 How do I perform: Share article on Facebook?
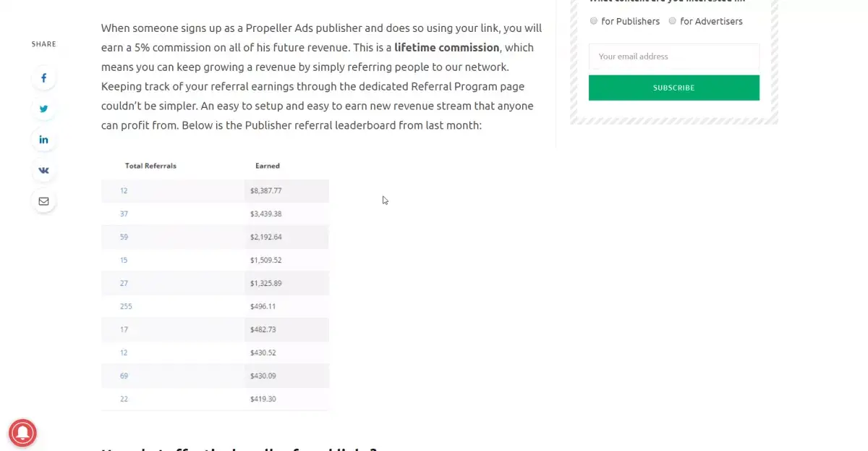click(x=43, y=78)
